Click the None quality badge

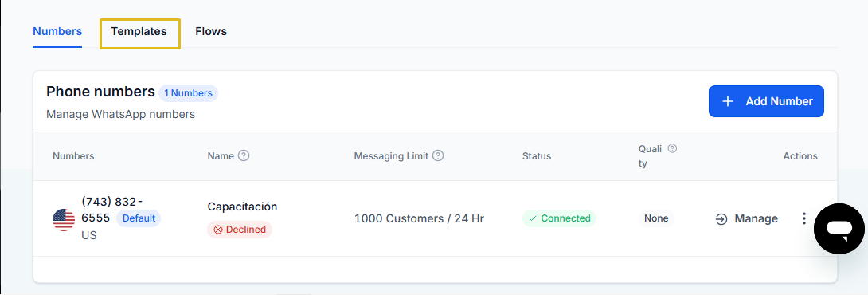click(656, 218)
